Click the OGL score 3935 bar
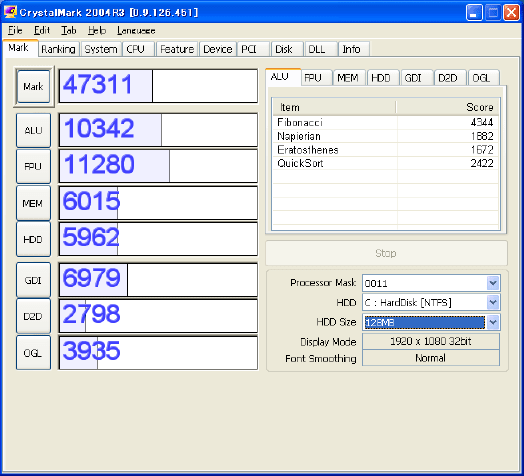524x476 pixels. tap(158, 353)
